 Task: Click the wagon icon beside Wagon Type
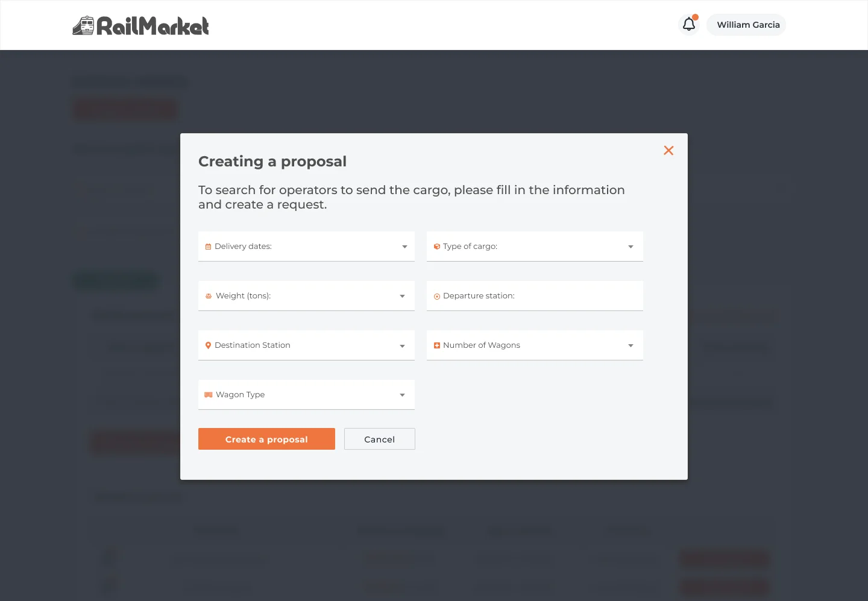[209, 395]
